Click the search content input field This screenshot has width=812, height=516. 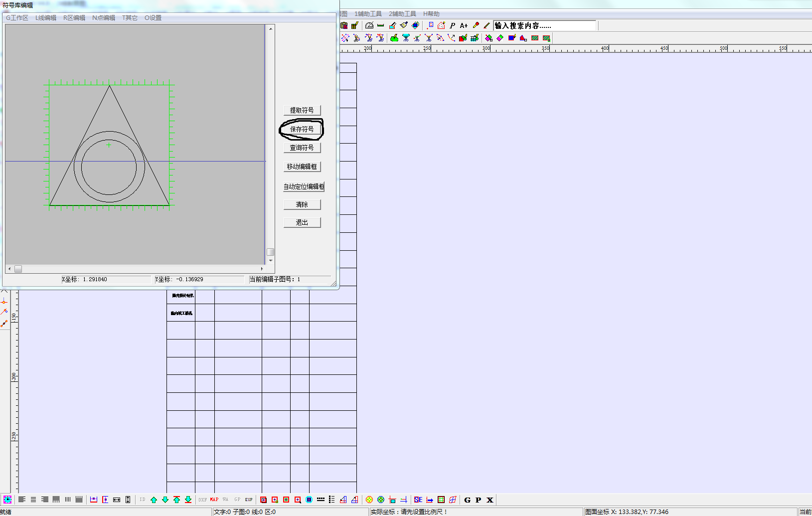(545, 25)
